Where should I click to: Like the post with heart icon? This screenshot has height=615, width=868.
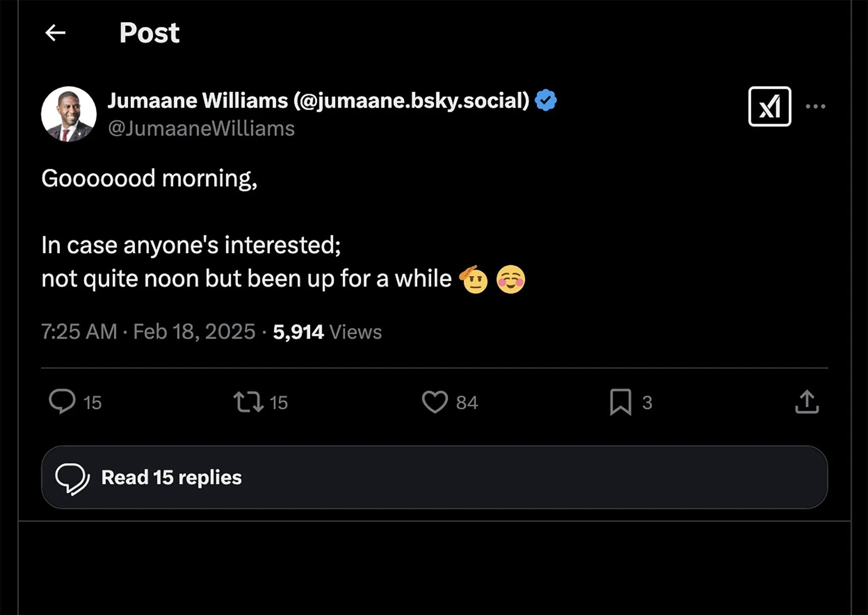tap(434, 402)
